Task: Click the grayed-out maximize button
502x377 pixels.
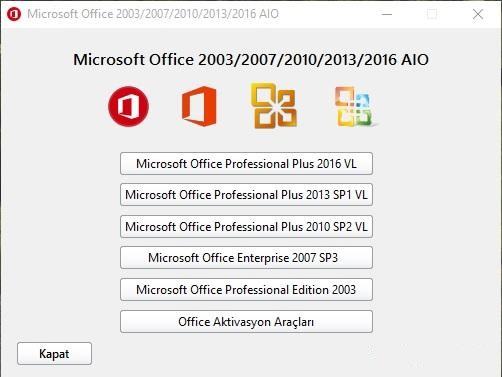Action: [x=432, y=14]
